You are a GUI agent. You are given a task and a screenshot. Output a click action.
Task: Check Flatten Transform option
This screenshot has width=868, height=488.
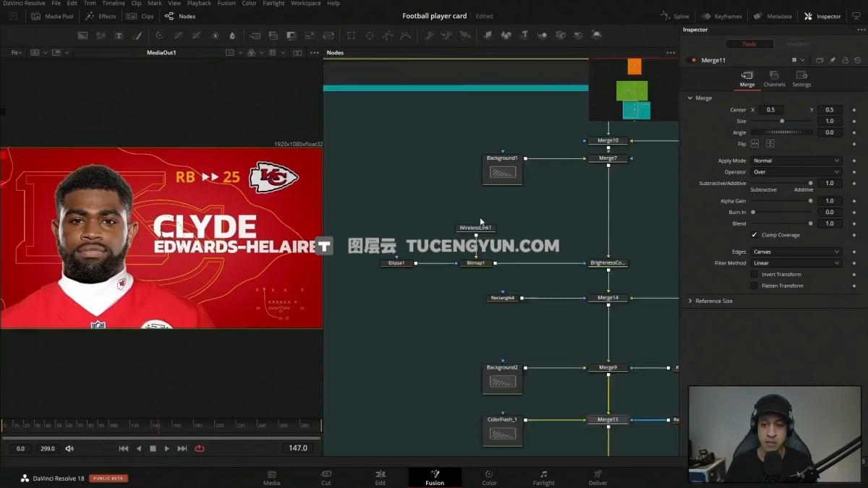pos(754,286)
